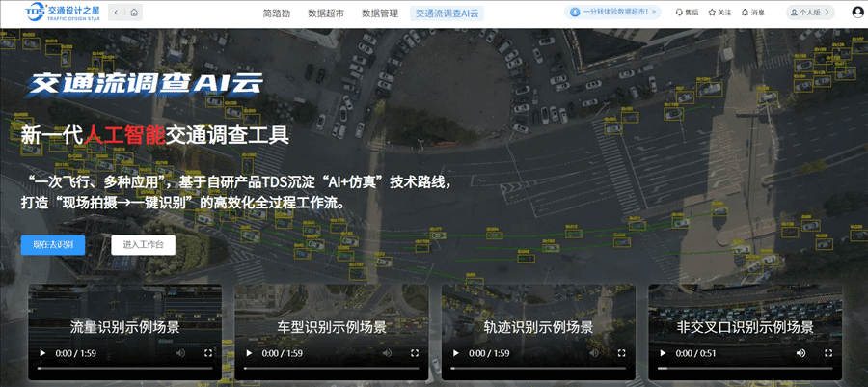
Task: Fullscreen the 流量识别示例场景 video
Action: (x=208, y=353)
